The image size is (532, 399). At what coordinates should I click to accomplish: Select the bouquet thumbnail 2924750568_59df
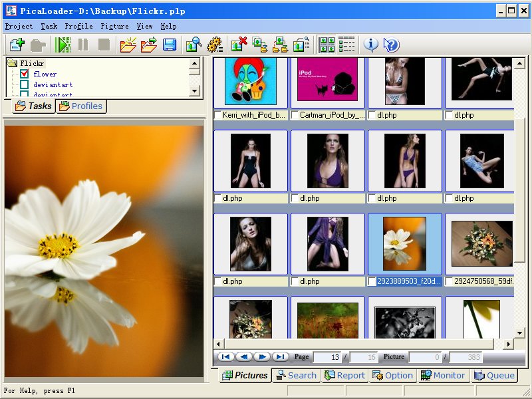click(x=481, y=244)
